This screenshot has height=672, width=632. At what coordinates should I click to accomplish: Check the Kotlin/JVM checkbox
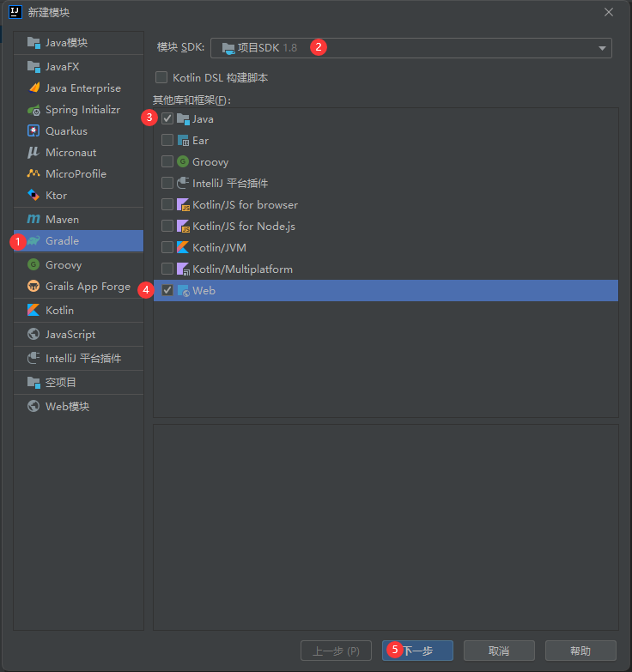point(167,247)
